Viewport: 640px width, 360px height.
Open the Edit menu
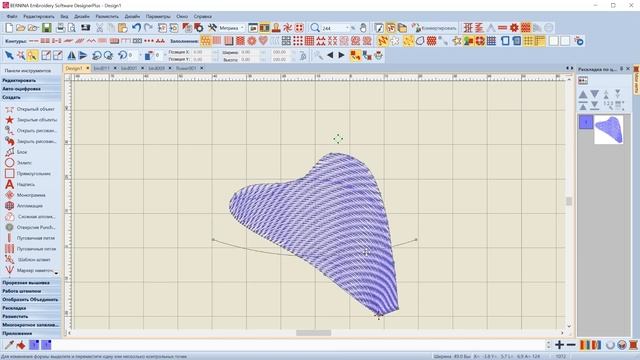pos(39,16)
